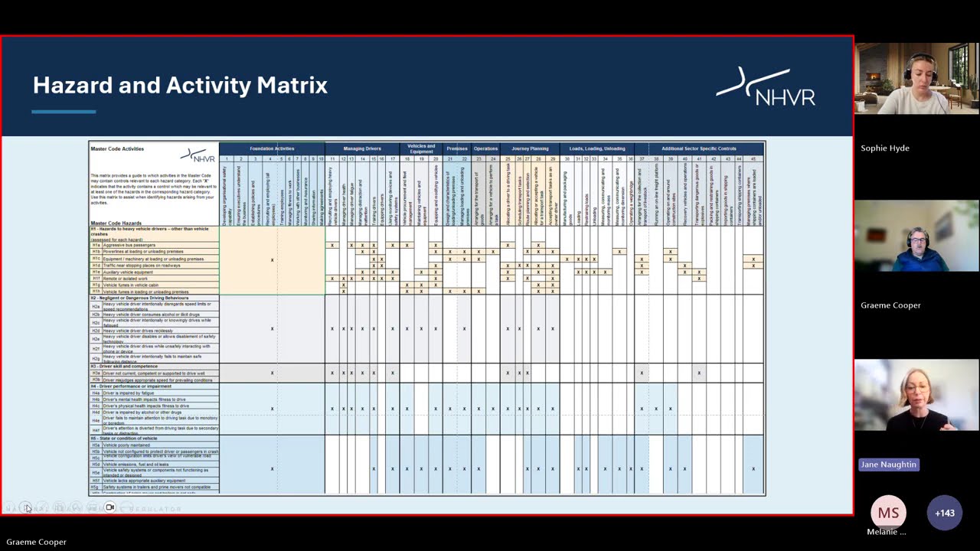Click the Hazard and Activity Matrix title
The image size is (980, 551).
(180, 85)
